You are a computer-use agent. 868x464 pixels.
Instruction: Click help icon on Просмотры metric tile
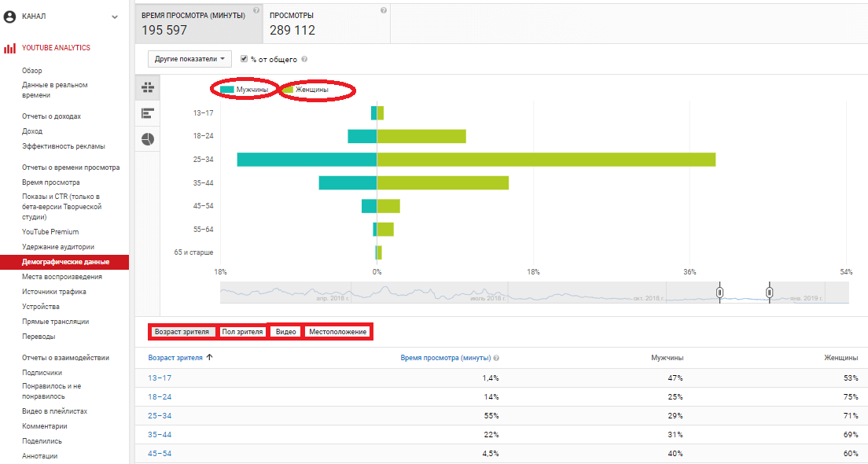[383, 11]
